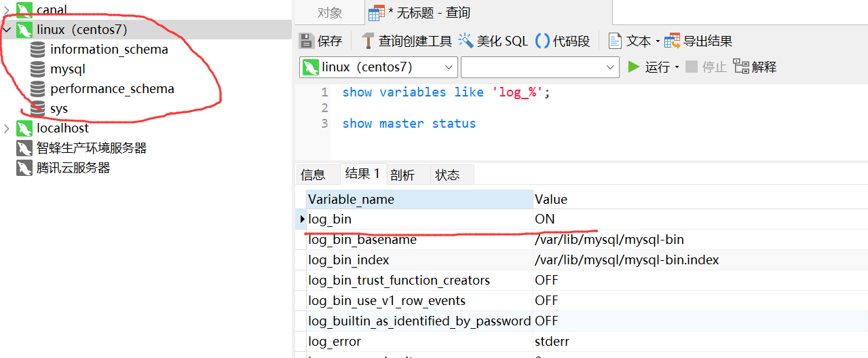Open the empty database selector dropdown
The width and height of the screenshot is (868, 358).
pyautogui.click(x=540, y=67)
